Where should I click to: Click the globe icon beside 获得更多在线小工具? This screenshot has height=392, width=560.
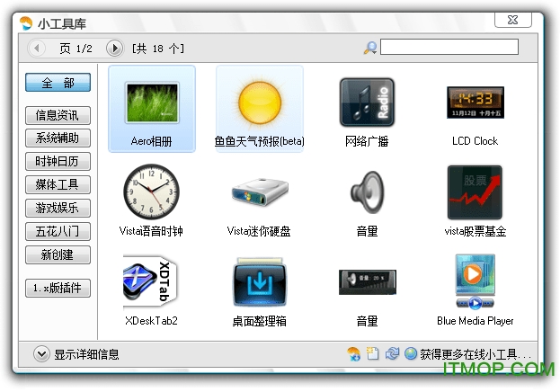411,353
